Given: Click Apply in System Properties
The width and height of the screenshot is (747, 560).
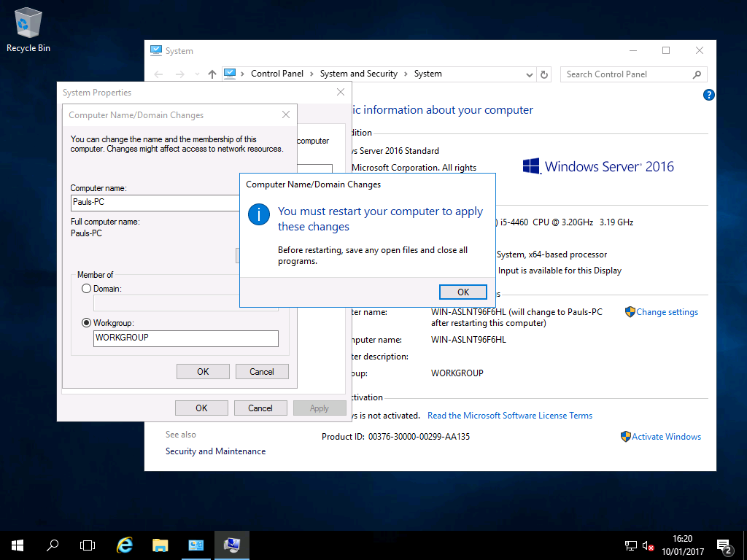Looking at the screenshot, I should click(x=320, y=408).
